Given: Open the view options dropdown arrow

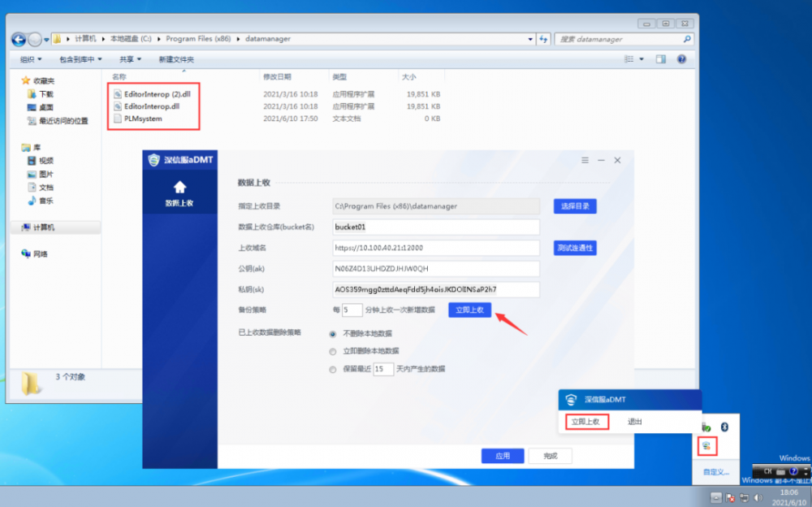Looking at the screenshot, I should click(641, 59).
